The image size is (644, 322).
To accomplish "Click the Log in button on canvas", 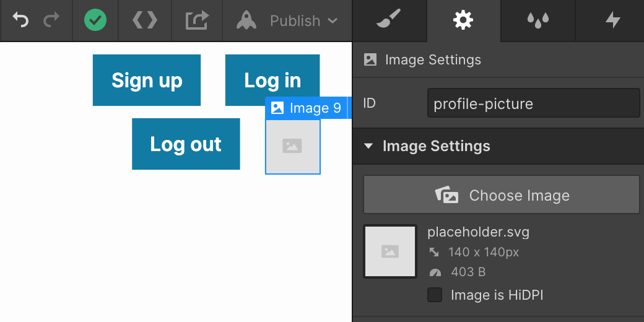I will tap(272, 80).
